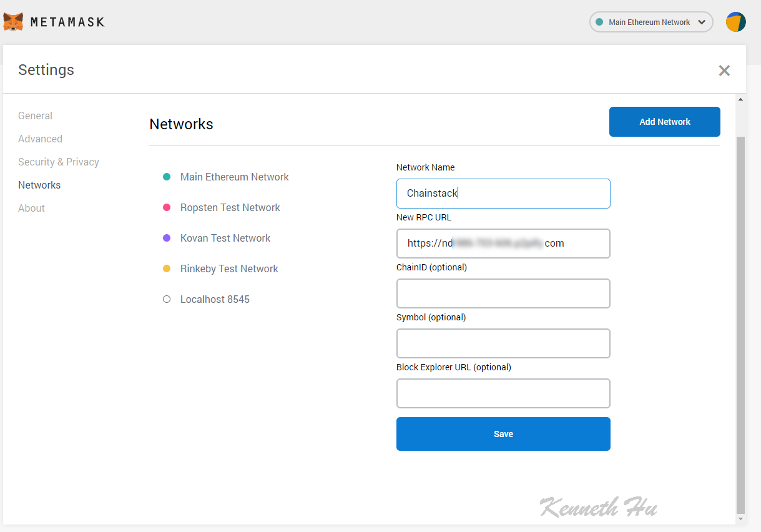This screenshot has height=532, width=761.
Task: Click the Add Network button
Action: tap(664, 122)
